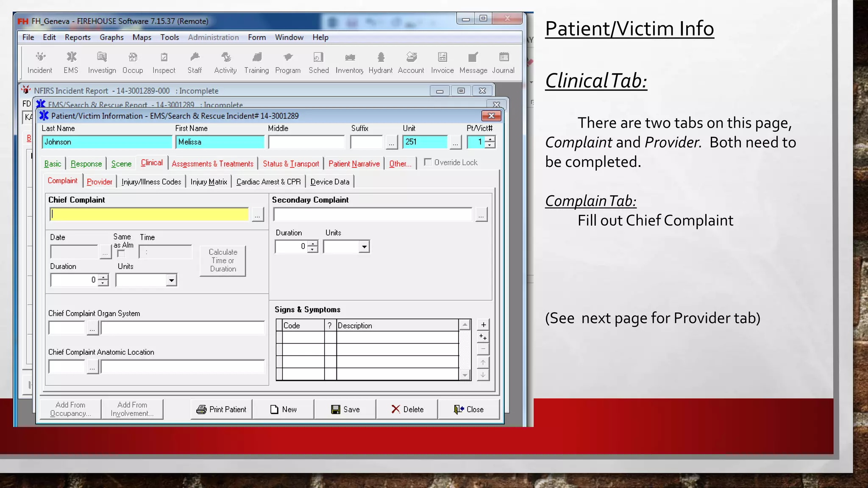
Task: Click the Print Patient button
Action: point(221,409)
